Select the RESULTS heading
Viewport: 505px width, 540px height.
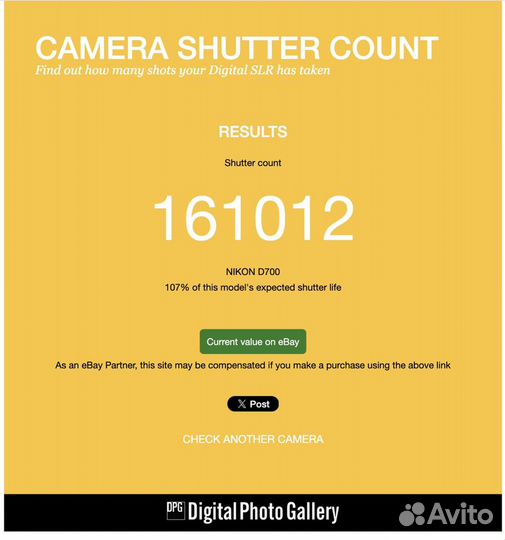253,132
